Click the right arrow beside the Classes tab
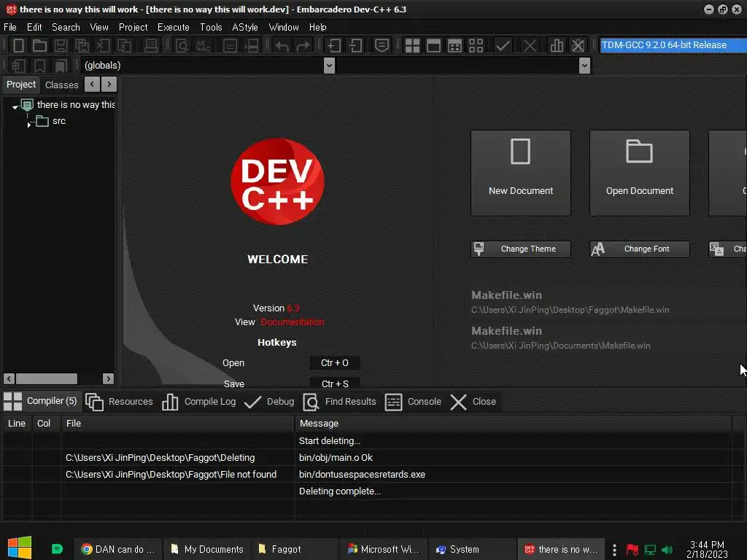This screenshot has width=747, height=560. pyautogui.click(x=109, y=85)
